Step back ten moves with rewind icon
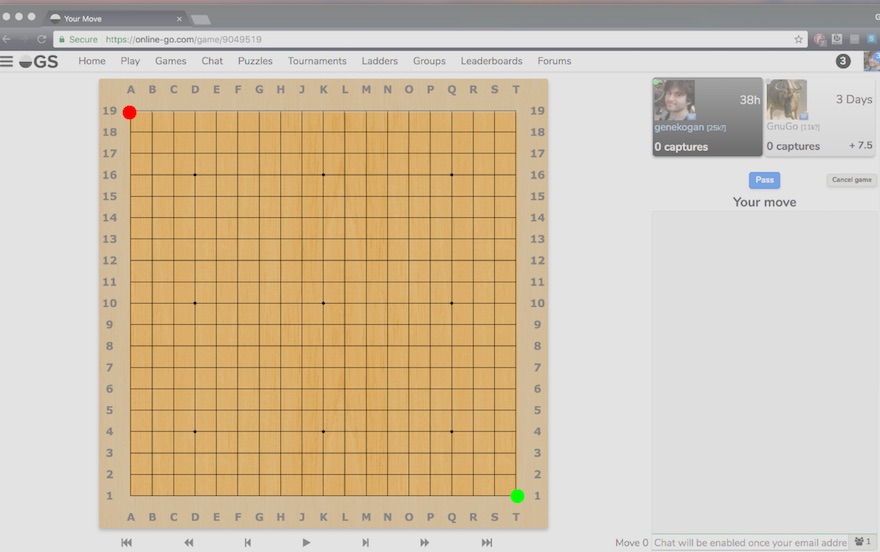 click(x=189, y=542)
